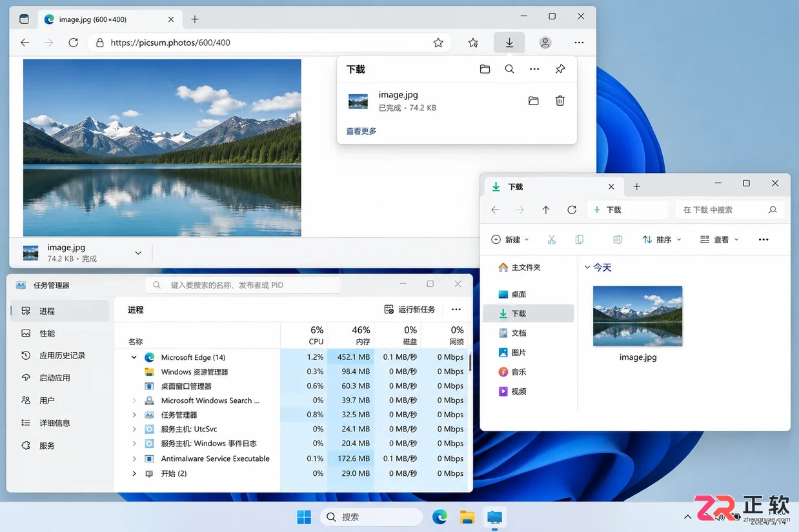Image resolution: width=799 pixels, height=532 pixels.
Task: Expand 服务主机: Windows 事件日志 row
Action: click(x=134, y=444)
